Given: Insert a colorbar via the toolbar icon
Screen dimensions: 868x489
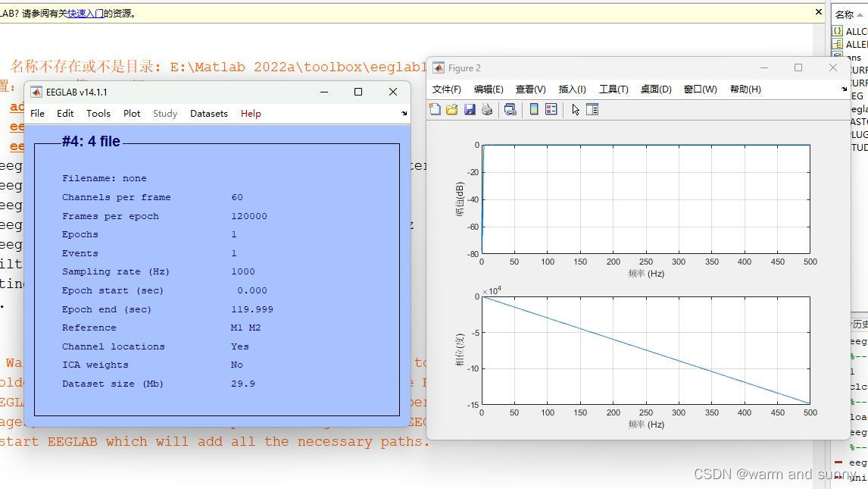Looking at the screenshot, I should (534, 110).
